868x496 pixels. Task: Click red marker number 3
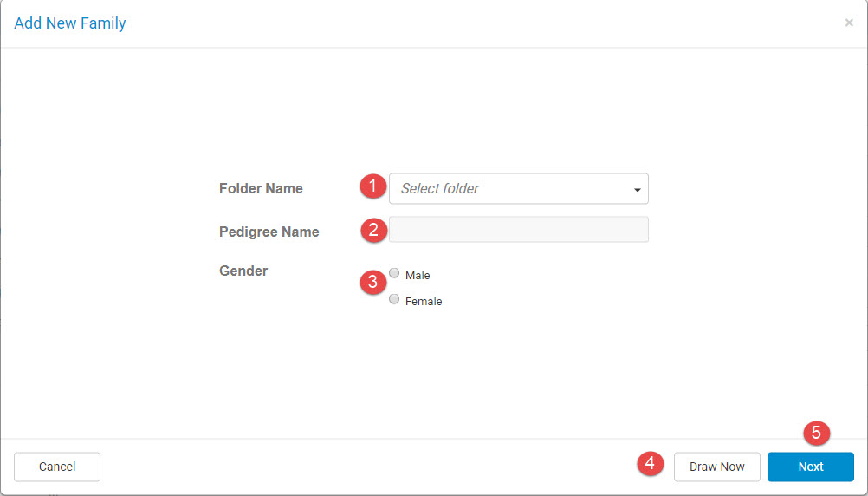coord(373,282)
